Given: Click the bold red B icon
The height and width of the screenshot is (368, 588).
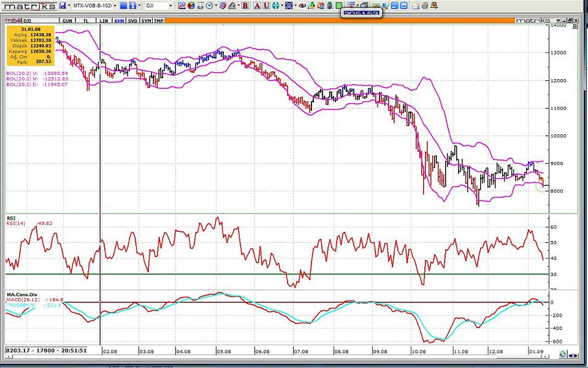Looking at the screenshot, I should pyautogui.click(x=245, y=6).
